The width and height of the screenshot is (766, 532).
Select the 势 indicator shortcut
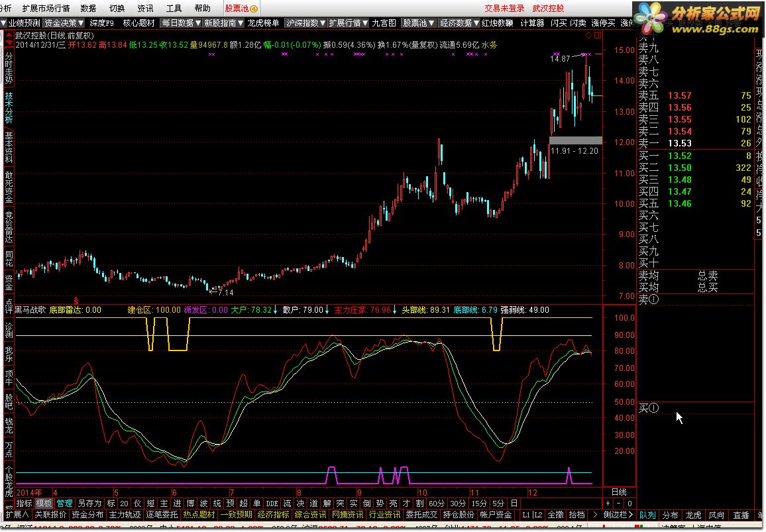pyautogui.click(x=380, y=503)
